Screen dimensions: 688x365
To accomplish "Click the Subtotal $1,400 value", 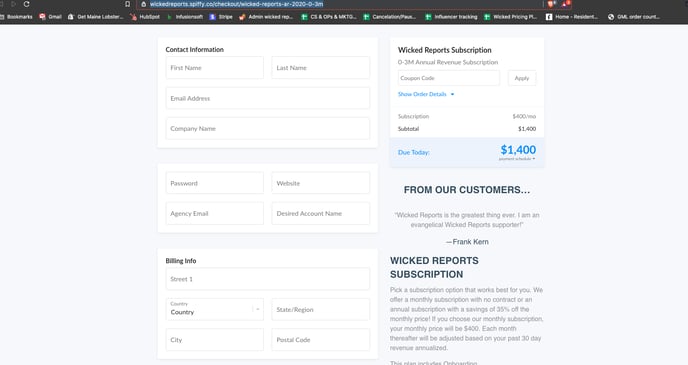I will (x=527, y=129).
